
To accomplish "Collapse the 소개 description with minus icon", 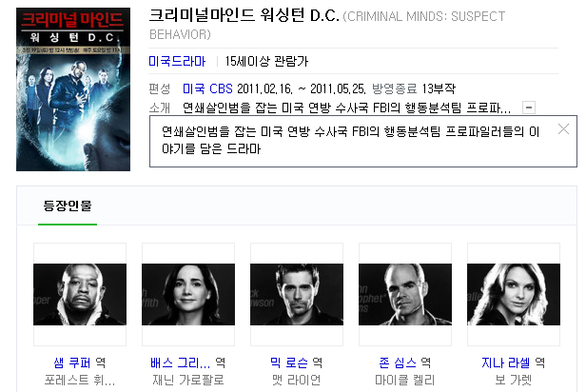I will click(529, 108).
